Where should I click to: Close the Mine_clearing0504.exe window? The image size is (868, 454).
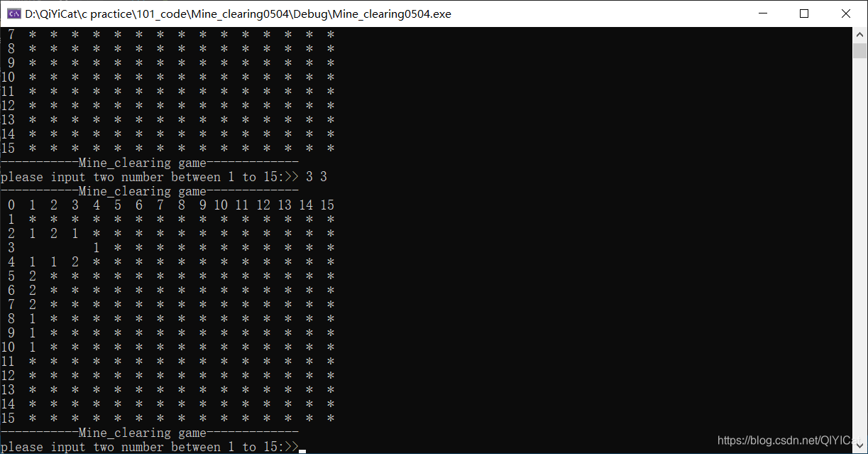coord(846,13)
